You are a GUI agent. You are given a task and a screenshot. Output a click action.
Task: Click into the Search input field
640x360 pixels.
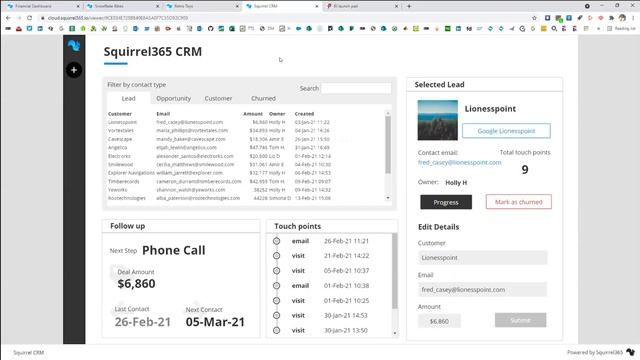(356, 88)
